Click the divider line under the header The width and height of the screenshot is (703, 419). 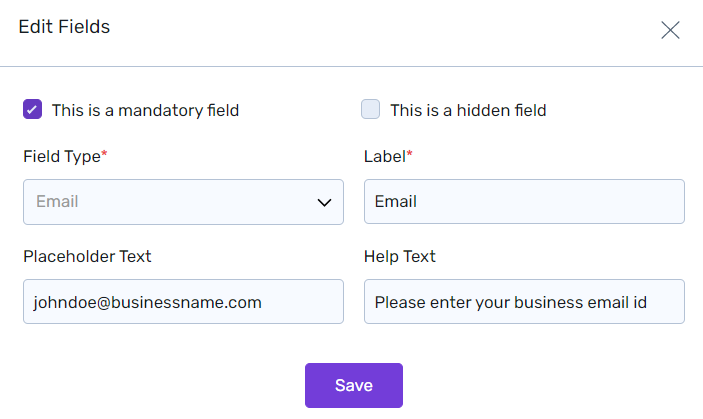click(351, 66)
